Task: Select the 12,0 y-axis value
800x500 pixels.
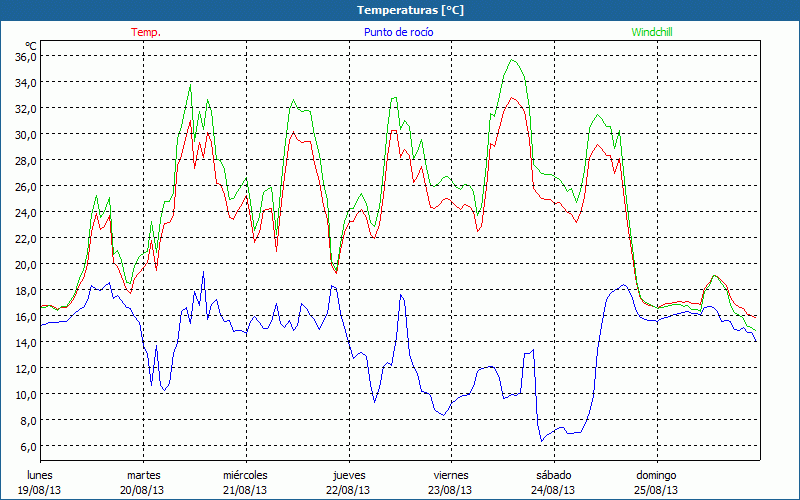Action: pos(25,368)
